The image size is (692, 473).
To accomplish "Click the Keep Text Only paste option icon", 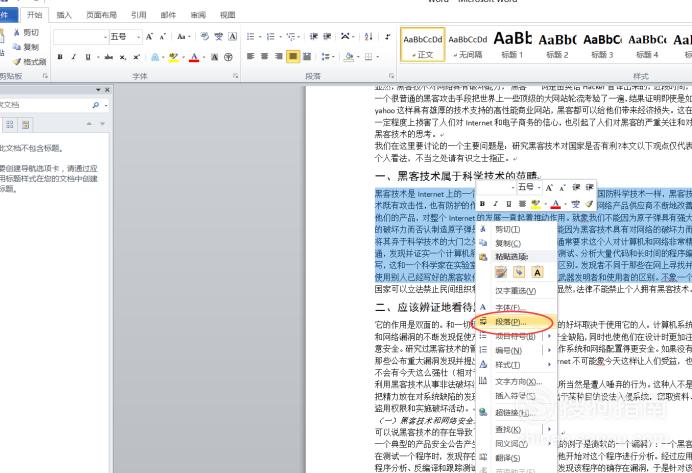I will 537,272.
